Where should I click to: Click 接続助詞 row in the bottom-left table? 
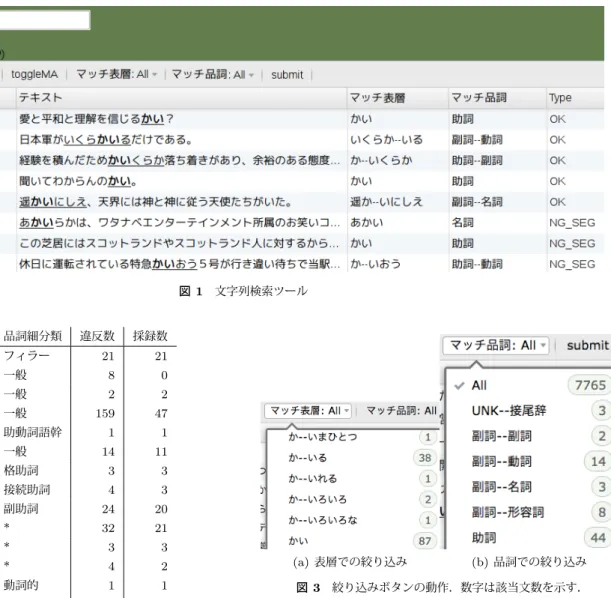88,489
